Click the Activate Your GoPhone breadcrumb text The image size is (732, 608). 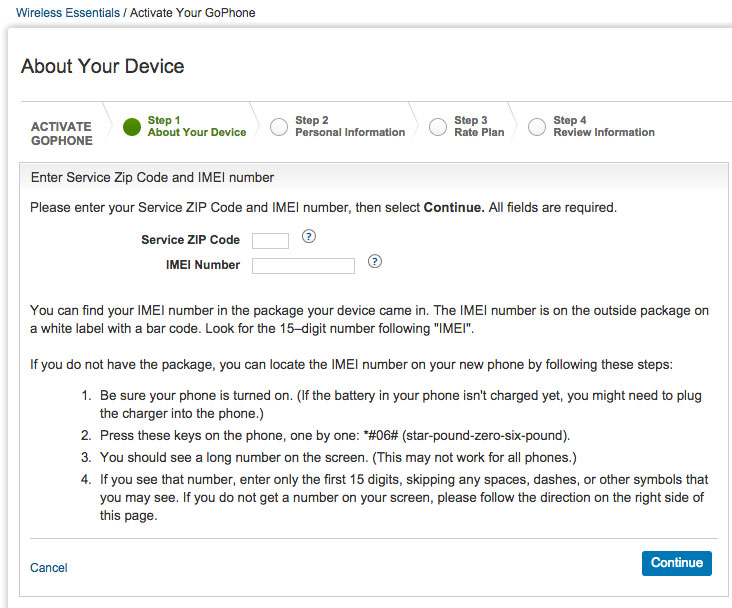click(192, 13)
